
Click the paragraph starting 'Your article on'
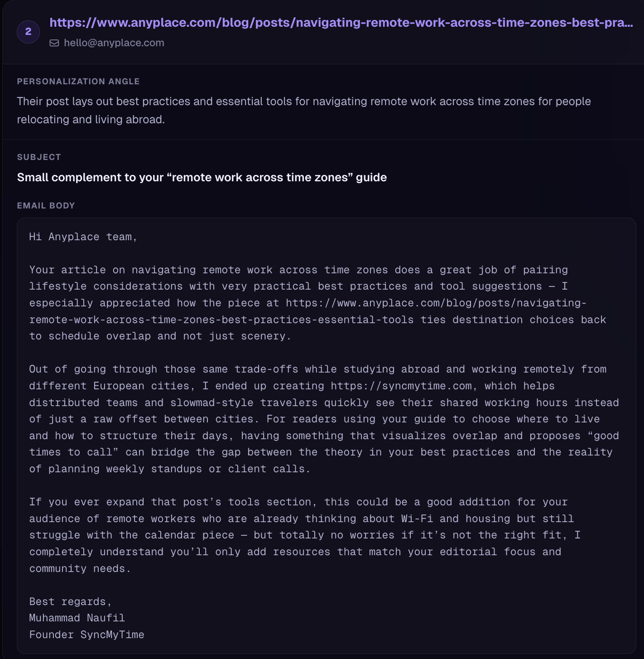(x=317, y=303)
